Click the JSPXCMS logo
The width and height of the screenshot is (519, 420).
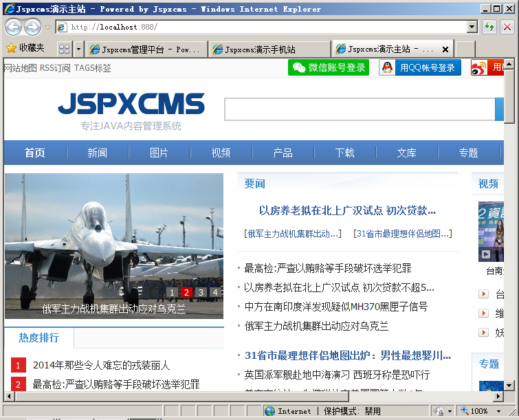(x=131, y=111)
